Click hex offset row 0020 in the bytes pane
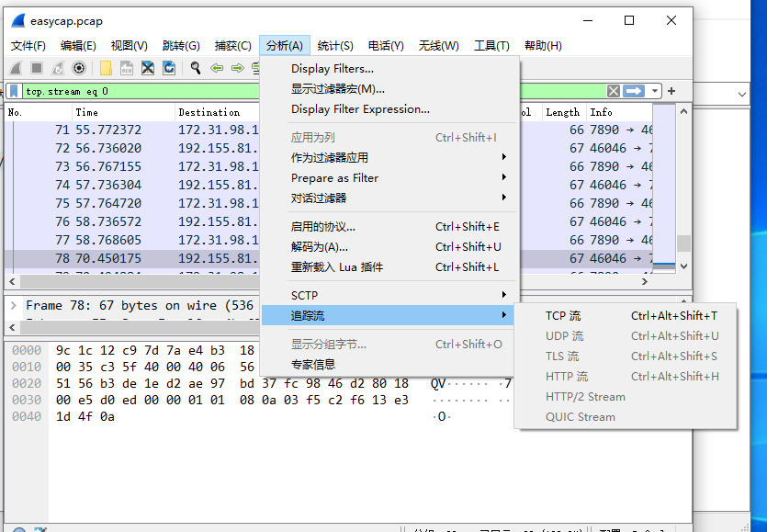Screen dimensions: 767x532 coord(27,383)
